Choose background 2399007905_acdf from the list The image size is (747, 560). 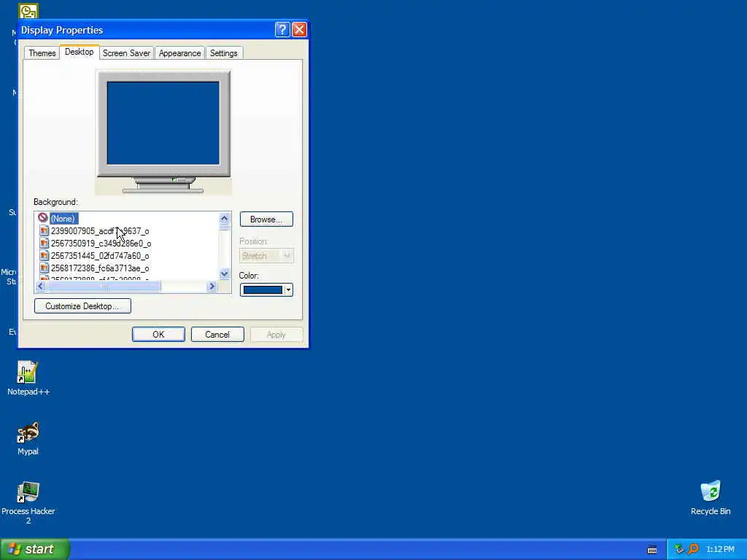click(x=99, y=231)
